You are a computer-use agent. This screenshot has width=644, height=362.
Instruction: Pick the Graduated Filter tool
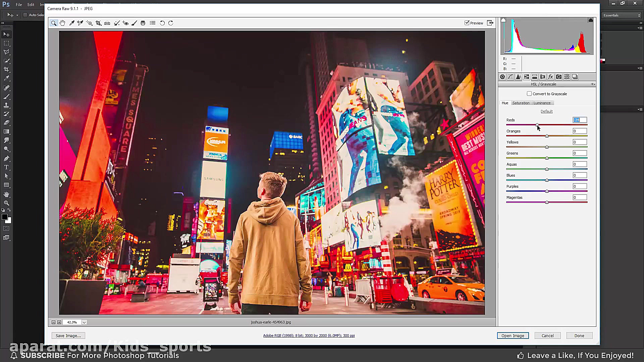[143, 23]
